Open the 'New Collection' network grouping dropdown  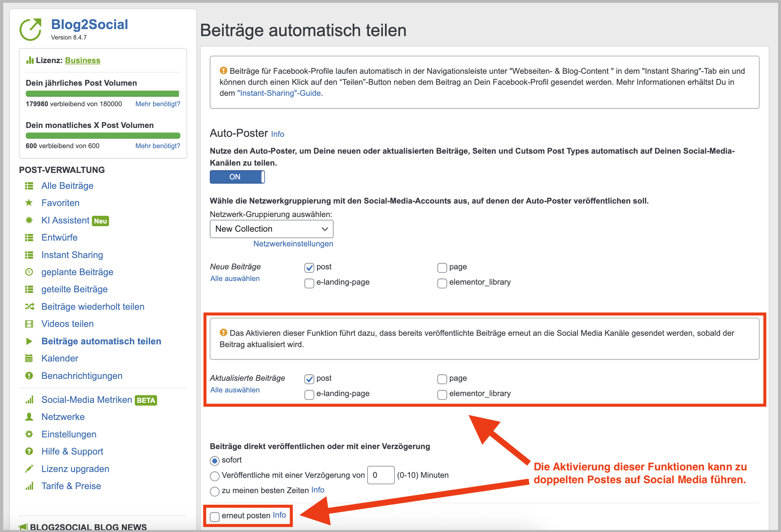pos(272,229)
